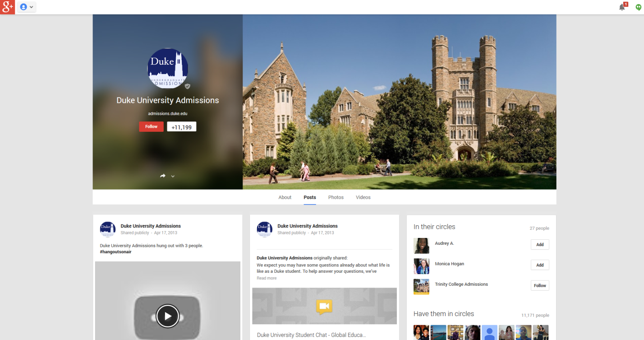Open the Duke logo avatar on the first post

(x=107, y=229)
